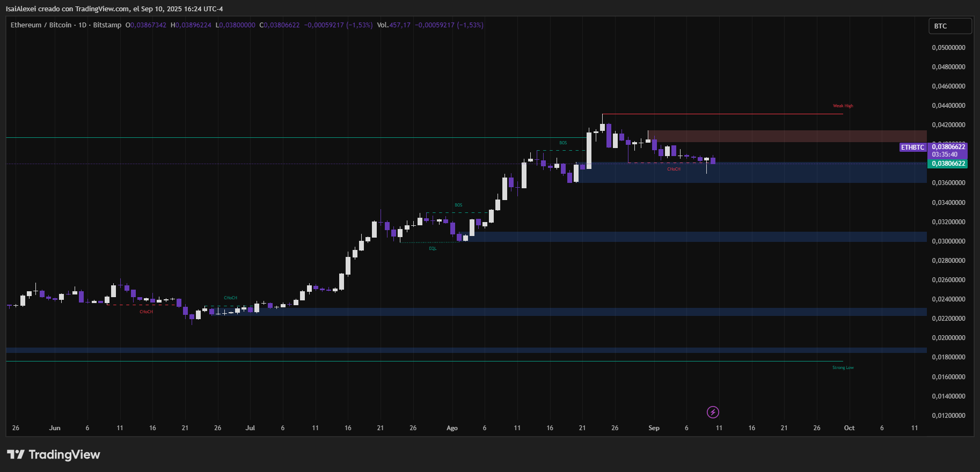Click the 0,03000000 price axis label

coord(948,241)
